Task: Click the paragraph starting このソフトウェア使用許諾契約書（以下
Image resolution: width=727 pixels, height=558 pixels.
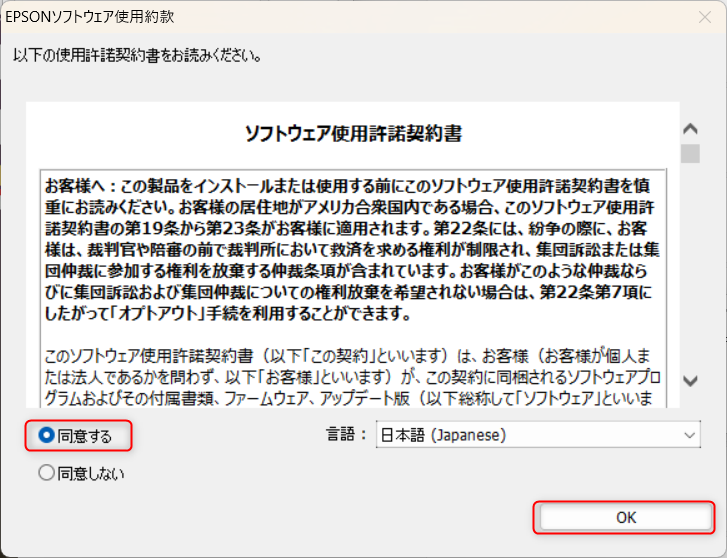Action: point(352,378)
